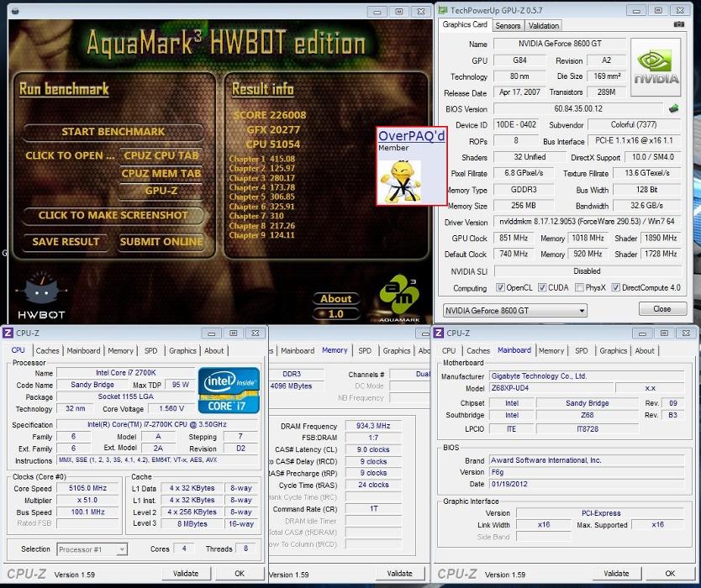Image resolution: width=701 pixels, height=588 pixels.
Task: Click the DRAM Frequency 934.3 MHz value
Action: point(373,426)
